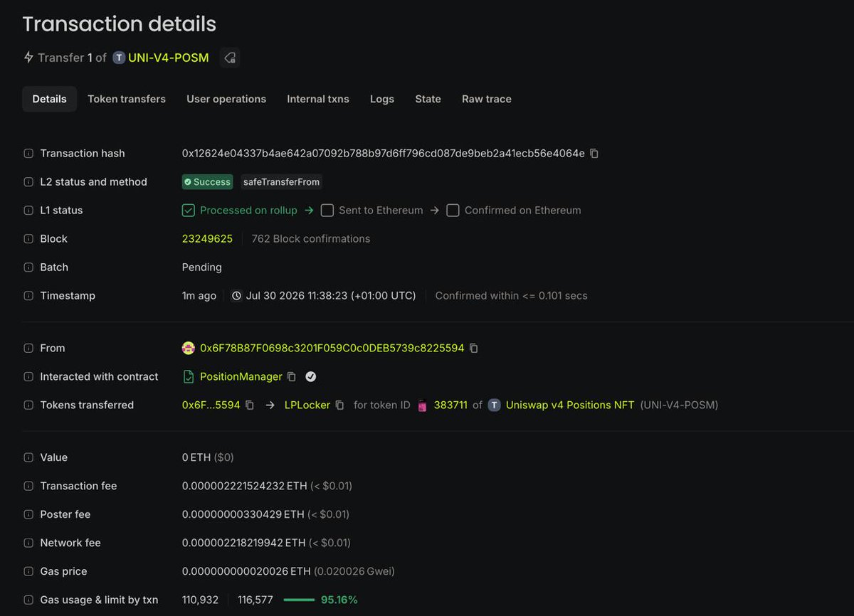
Task: Click the Processed on rollup checkbox
Action: (189, 211)
